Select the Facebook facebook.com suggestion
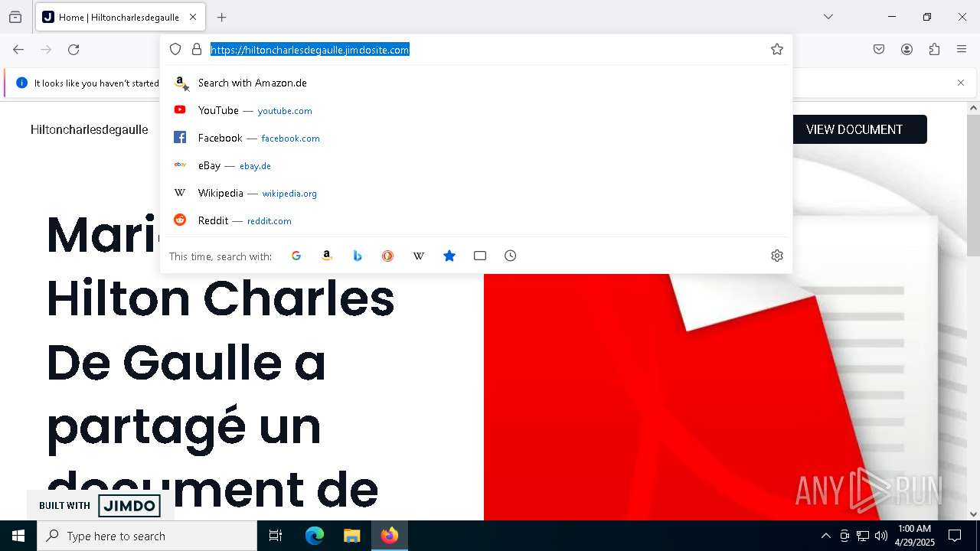The image size is (980, 551). [476, 138]
